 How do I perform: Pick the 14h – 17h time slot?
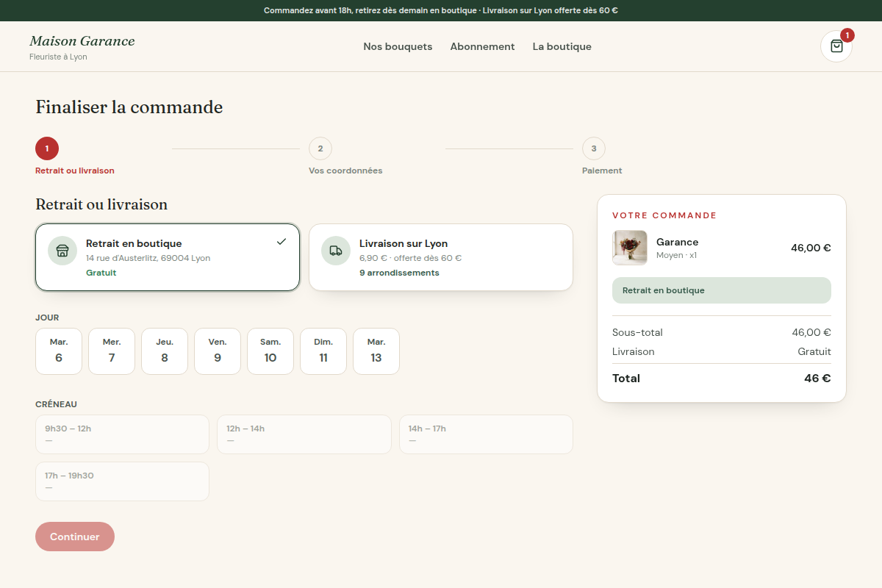[x=486, y=434]
